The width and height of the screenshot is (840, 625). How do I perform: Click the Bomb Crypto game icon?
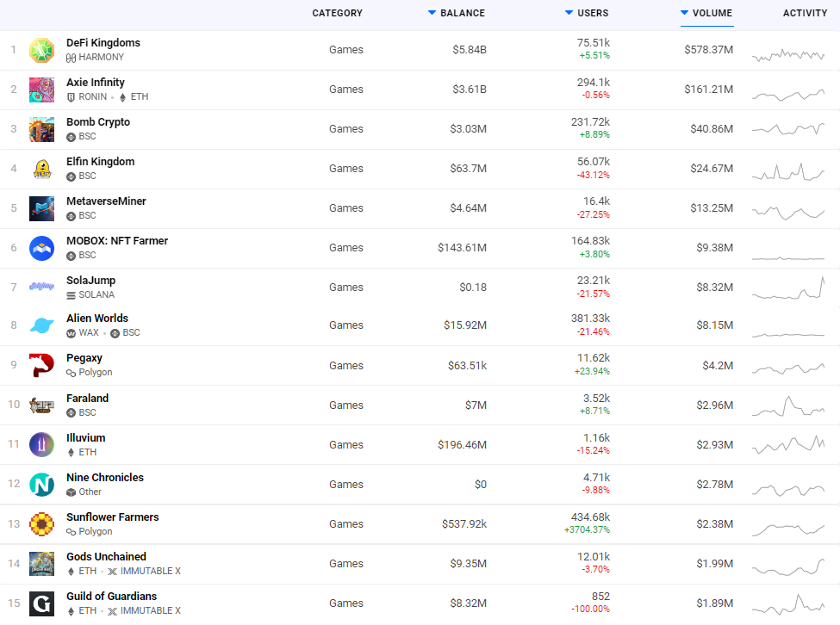coord(42,129)
